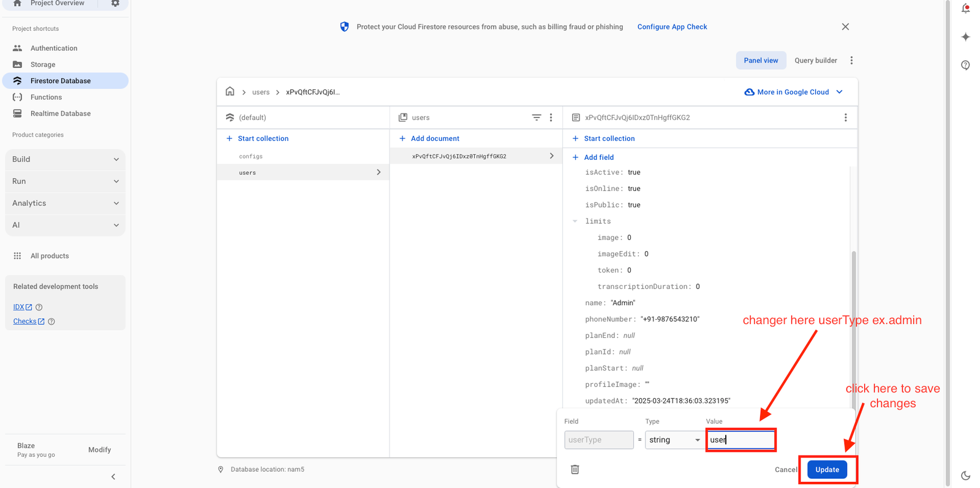980x488 pixels.
Task: Open the help question mark icon
Action: click(x=965, y=65)
